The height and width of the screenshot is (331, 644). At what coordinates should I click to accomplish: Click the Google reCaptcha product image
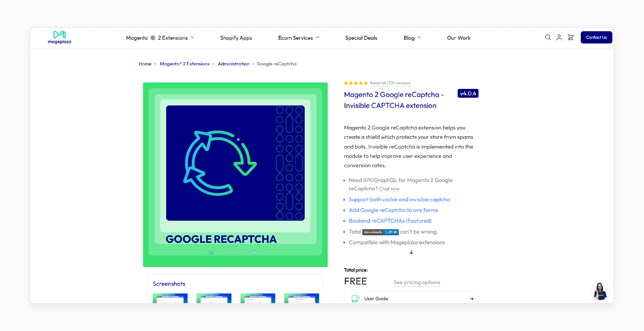tap(235, 175)
